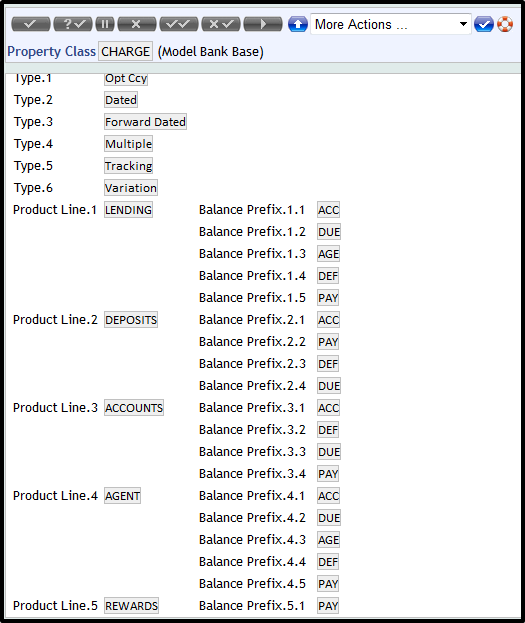This screenshot has width=525, height=623.
Task: Click the blue checkmark go icon
Action: [x=484, y=25]
